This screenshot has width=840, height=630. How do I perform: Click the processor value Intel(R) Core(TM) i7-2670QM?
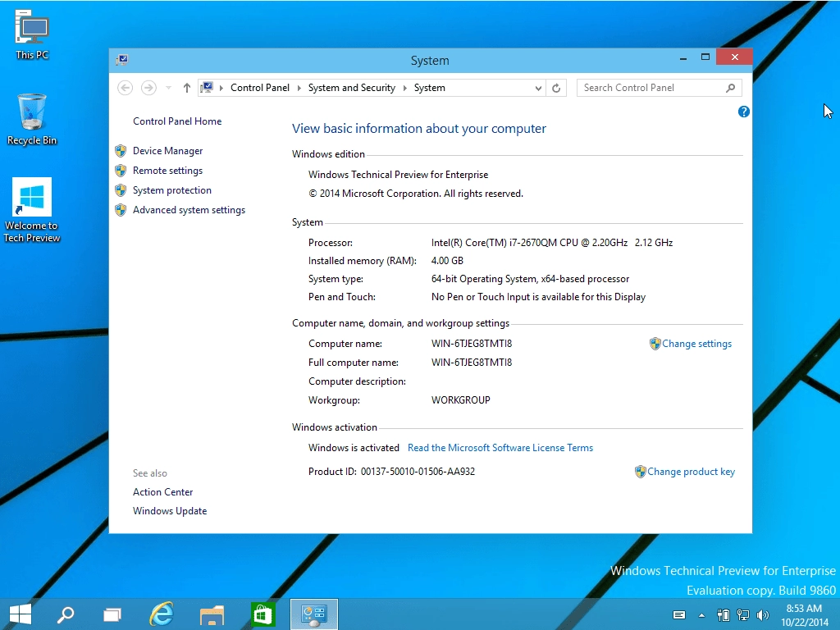pos(552,243)
